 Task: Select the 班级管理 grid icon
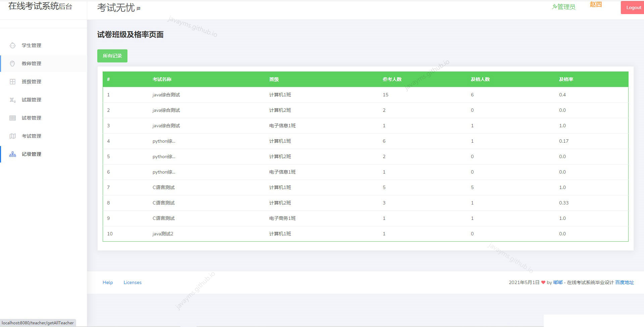pos(13,82)
